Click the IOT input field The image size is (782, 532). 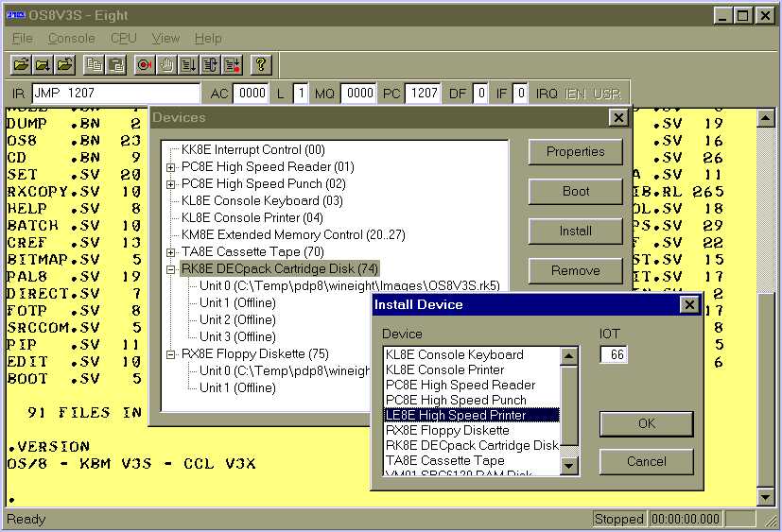(613, 354)
